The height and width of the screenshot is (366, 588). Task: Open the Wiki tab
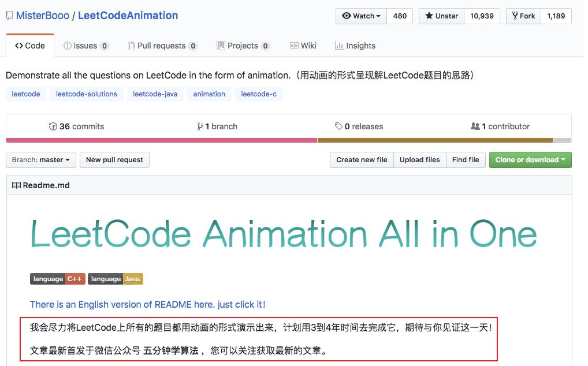(303, 46)
